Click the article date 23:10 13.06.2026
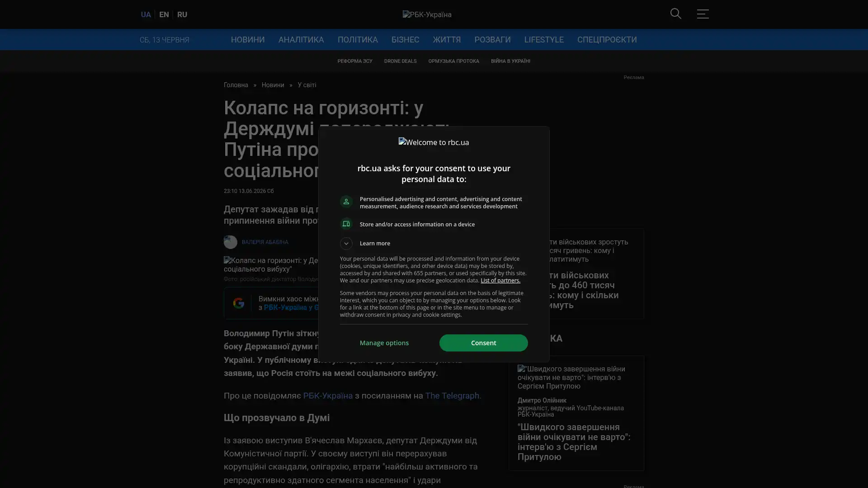Screen dimensions: 868x488 tap(249, 191)
